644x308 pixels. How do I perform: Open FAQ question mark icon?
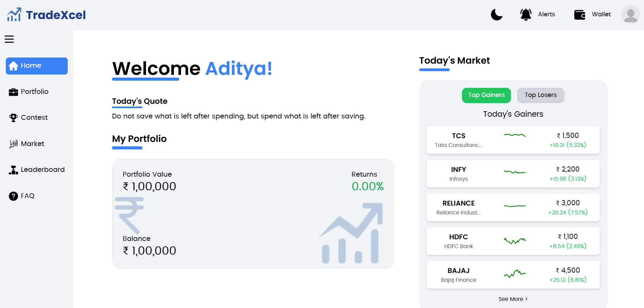click(x=13, y=196)
